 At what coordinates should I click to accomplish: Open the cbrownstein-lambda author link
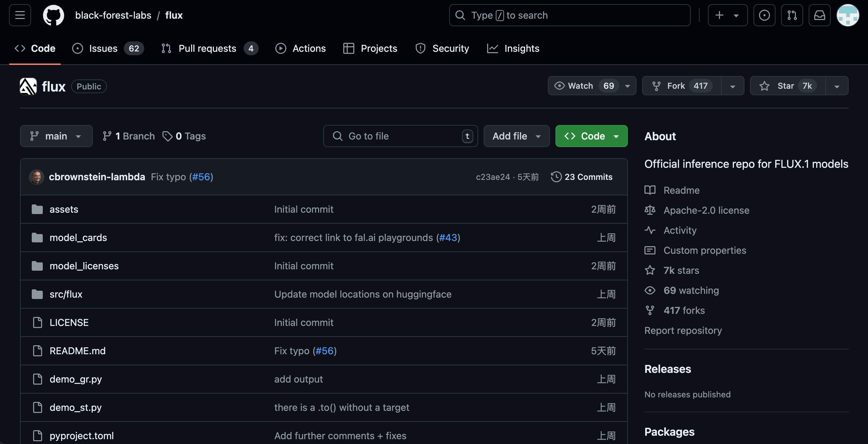point(97,177)
